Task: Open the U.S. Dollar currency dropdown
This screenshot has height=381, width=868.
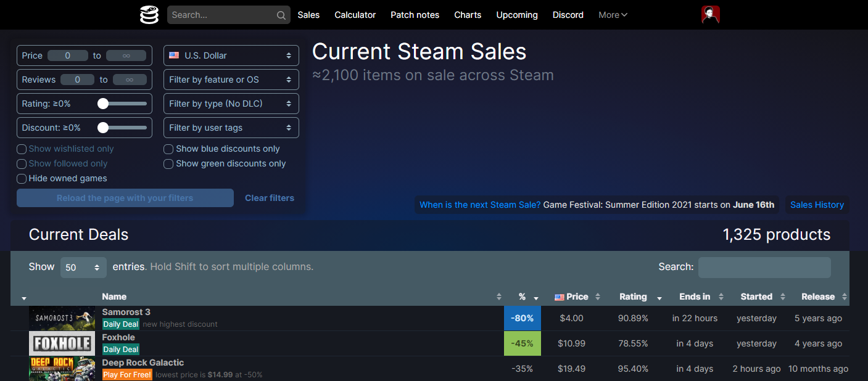Action: [x=231, y=55]
